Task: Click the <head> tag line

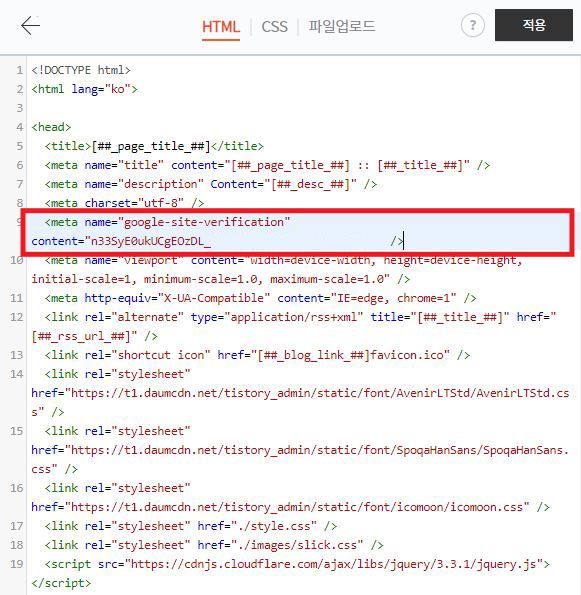Action: 51,127
